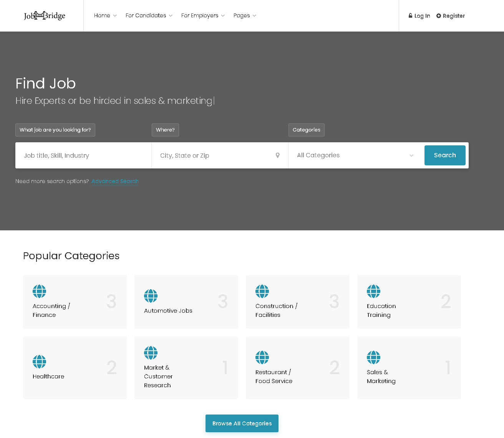Click the Log In link
The height and width of the screenshot is (438, 504).
click(419, 16)
